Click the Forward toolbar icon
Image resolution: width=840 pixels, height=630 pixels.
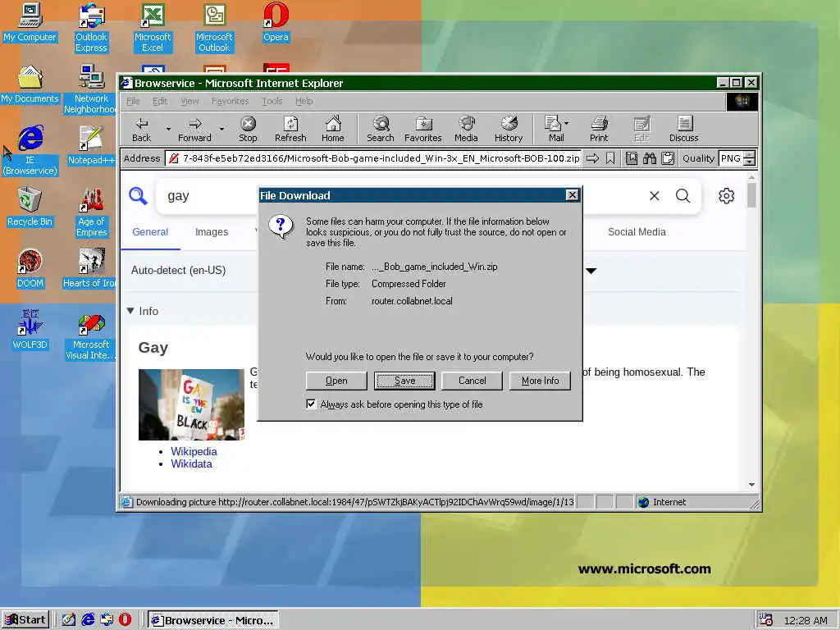[x=194, y=129]
